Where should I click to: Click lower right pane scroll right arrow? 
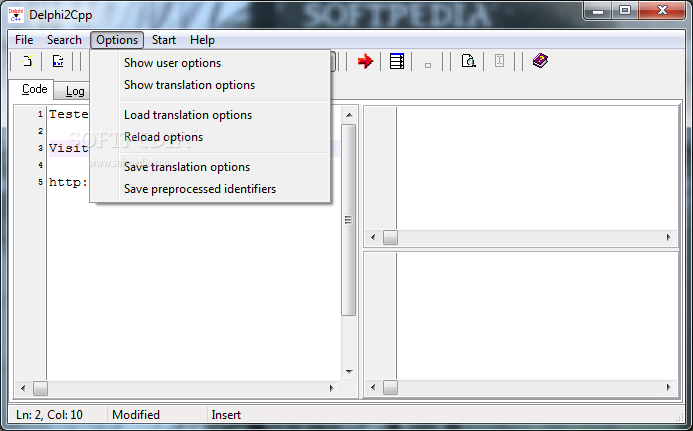click(669, 388)
